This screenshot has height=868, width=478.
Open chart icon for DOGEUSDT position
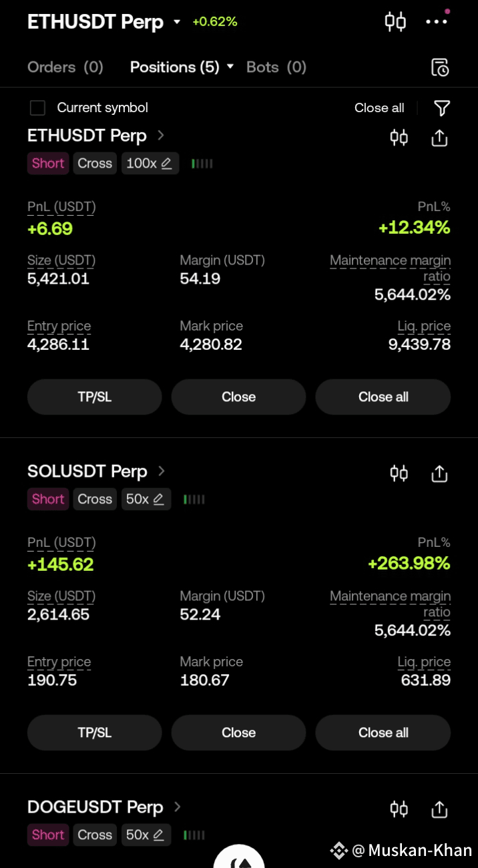pos(399,809)
